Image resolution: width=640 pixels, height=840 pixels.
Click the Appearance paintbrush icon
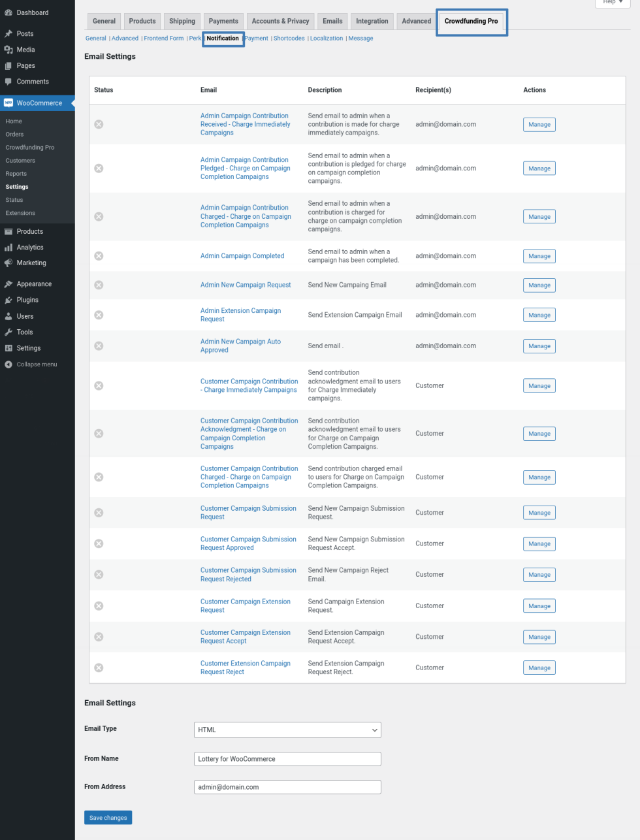[x=8, y=284]
